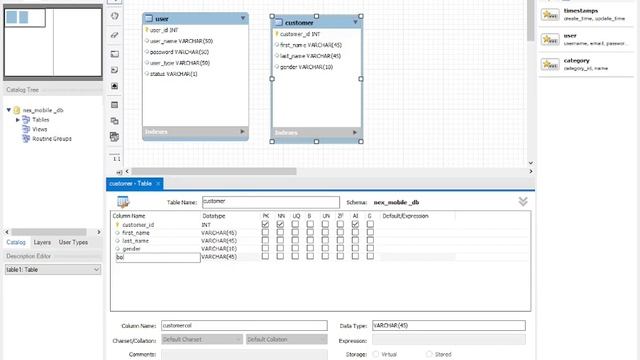Select Routine Groups in the Catalog Tree
Screen dimensions: 640x360
[x=52, y=139]
